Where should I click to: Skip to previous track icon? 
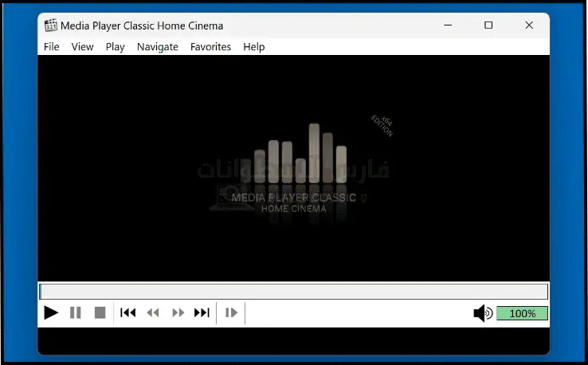tap(127, 313)
